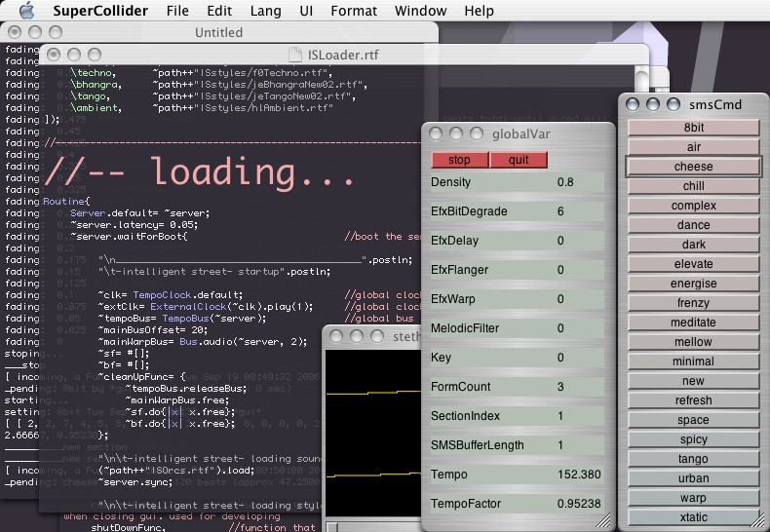
Task: Select the minimal command button
Action: point(693,361)
